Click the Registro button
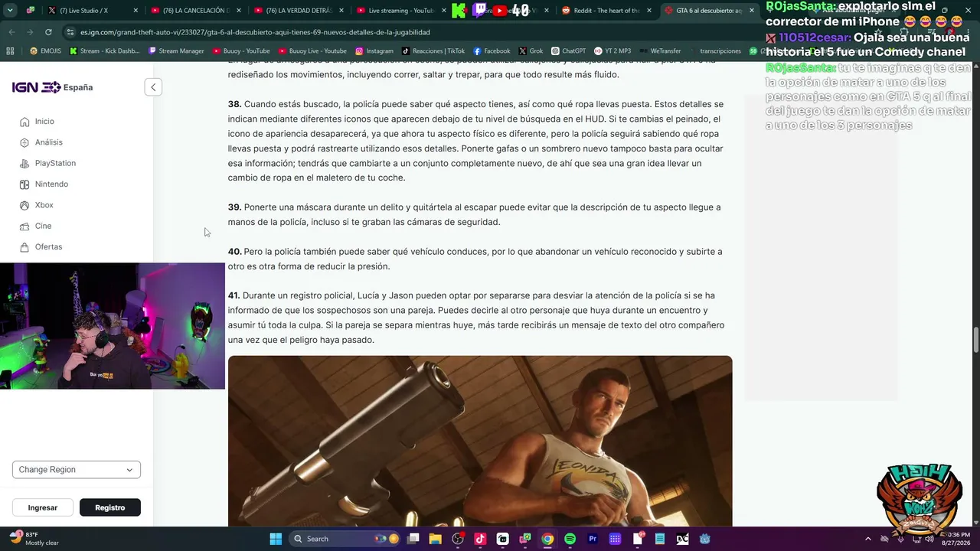The image size is (980, 551). [110, 507]
